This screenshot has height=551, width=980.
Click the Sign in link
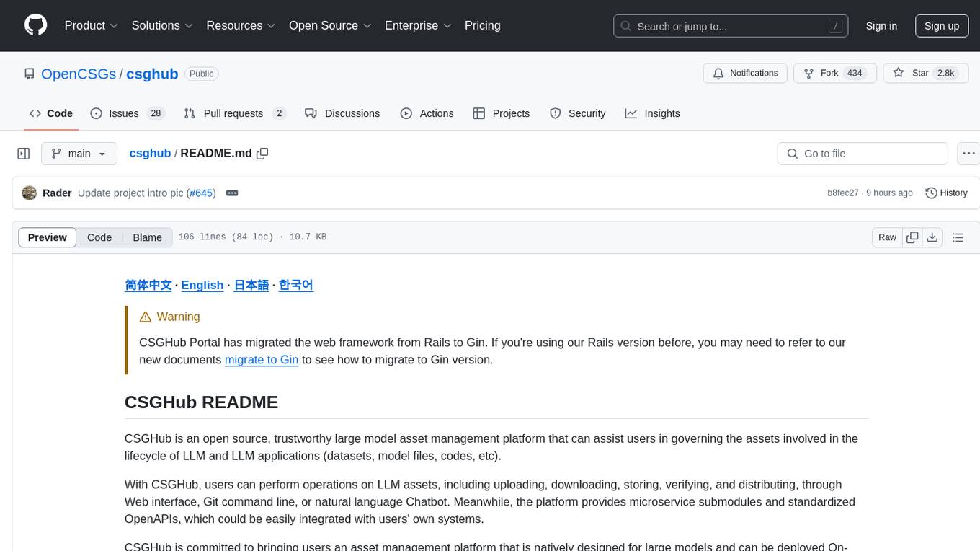881,26
